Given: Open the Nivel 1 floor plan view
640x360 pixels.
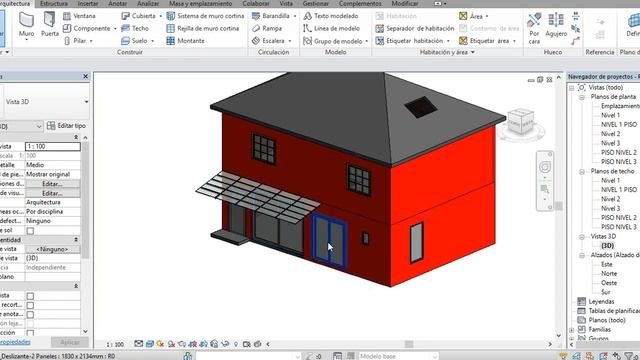Looking at the screenshot, I should pos(610,116).
